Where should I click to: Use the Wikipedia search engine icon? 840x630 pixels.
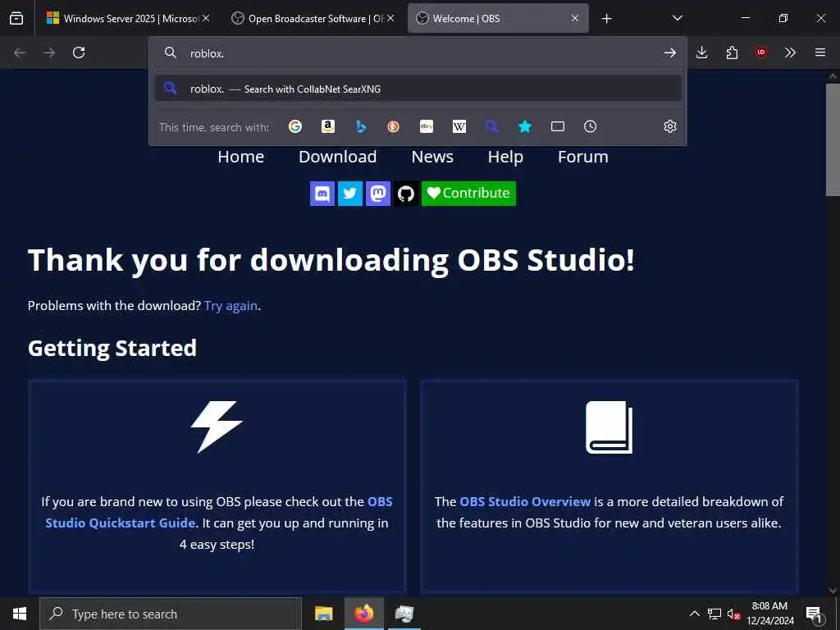459,126
